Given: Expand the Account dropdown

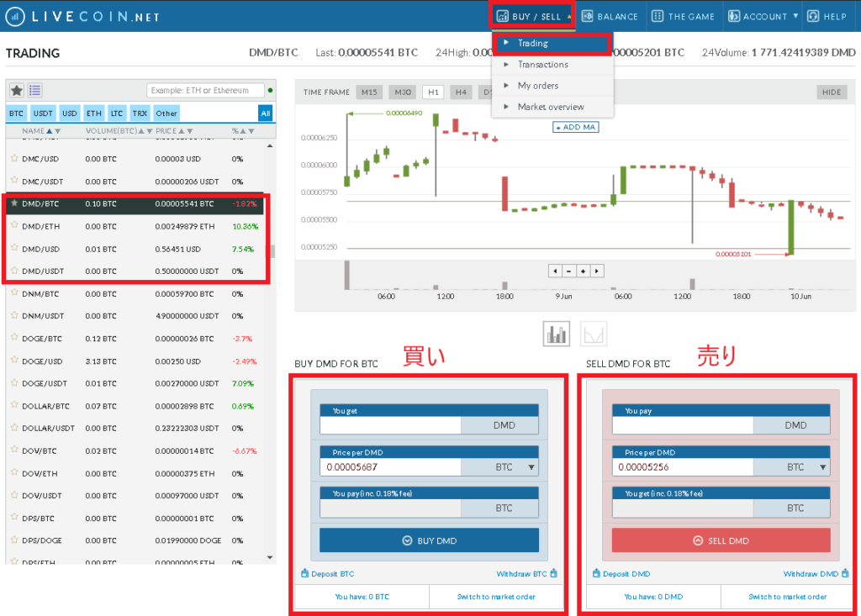Looking at the screenshot, I should click(x=763, y=17).
